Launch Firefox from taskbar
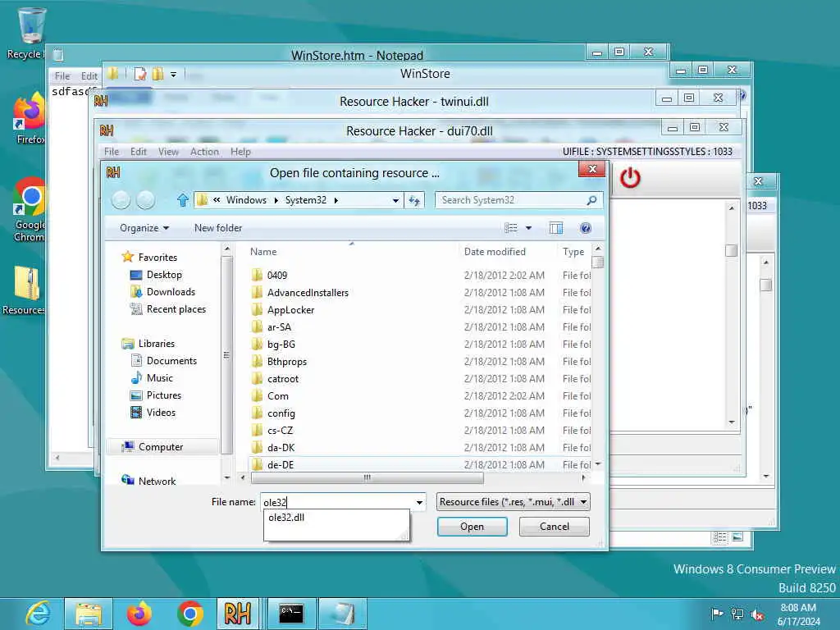This screenshot has width=840, height=630. point(139,614)
